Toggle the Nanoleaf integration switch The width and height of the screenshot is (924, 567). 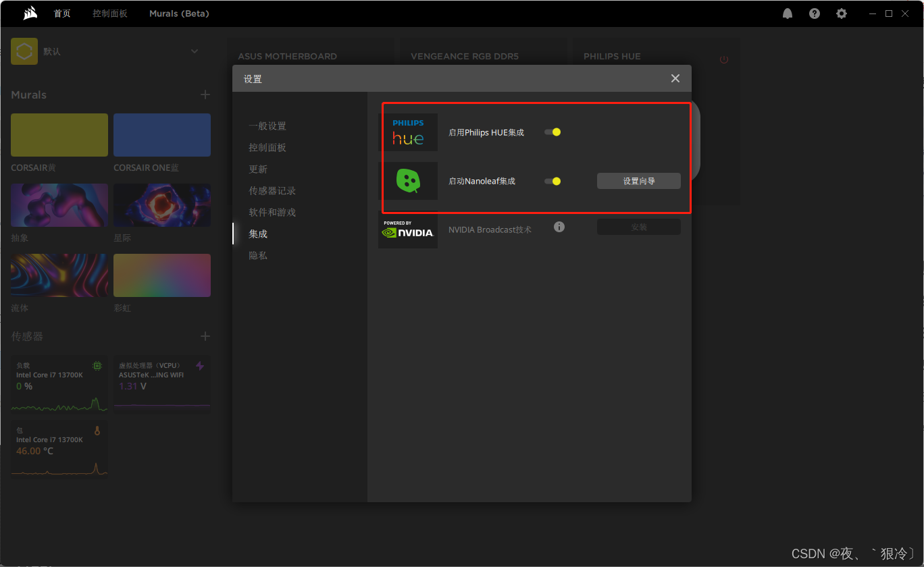553,181
